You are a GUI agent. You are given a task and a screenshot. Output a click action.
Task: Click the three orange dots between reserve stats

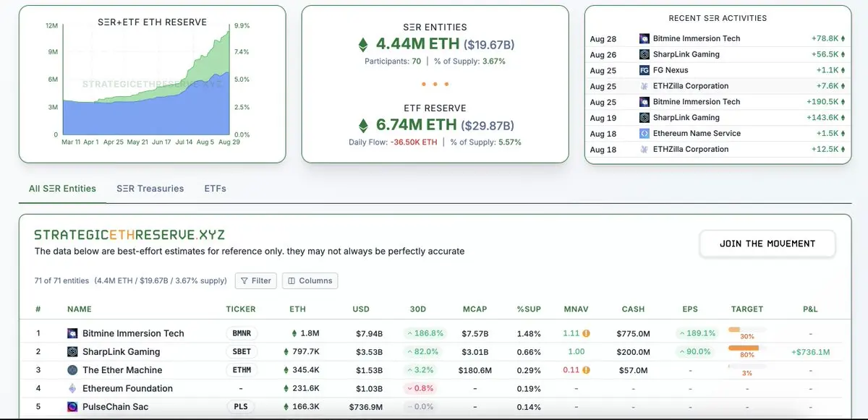pos(435,85)
